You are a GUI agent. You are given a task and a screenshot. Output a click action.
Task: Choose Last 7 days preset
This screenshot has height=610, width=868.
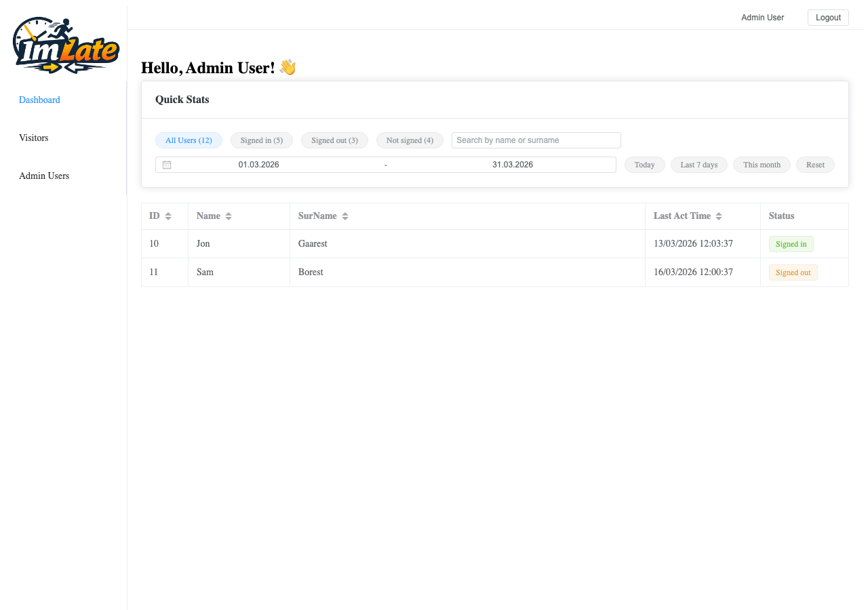click(x=698, y=165)
